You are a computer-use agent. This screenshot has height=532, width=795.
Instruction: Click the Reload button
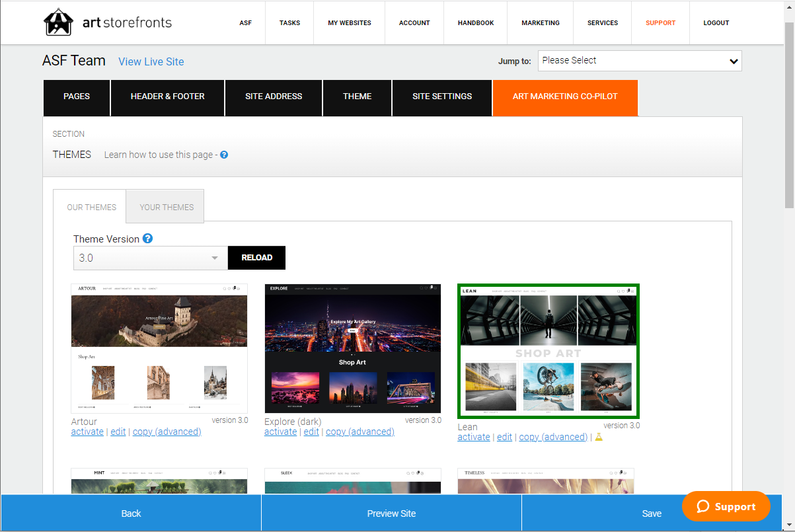(x=257, y=258)
